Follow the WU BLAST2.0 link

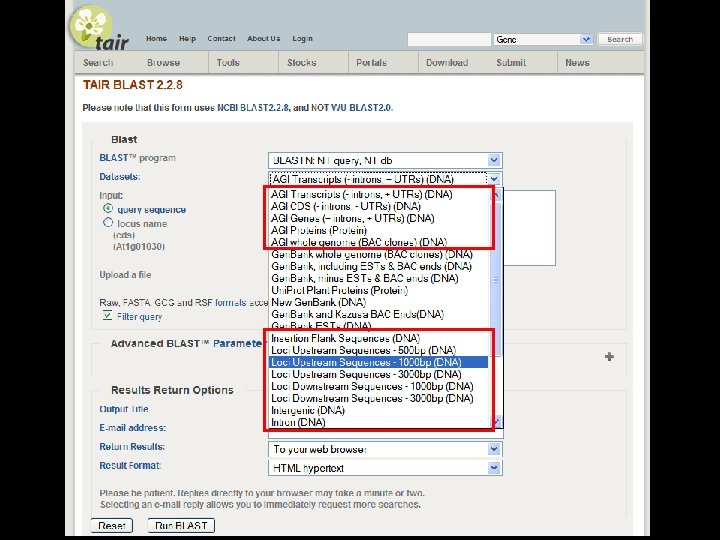point(361,108)
